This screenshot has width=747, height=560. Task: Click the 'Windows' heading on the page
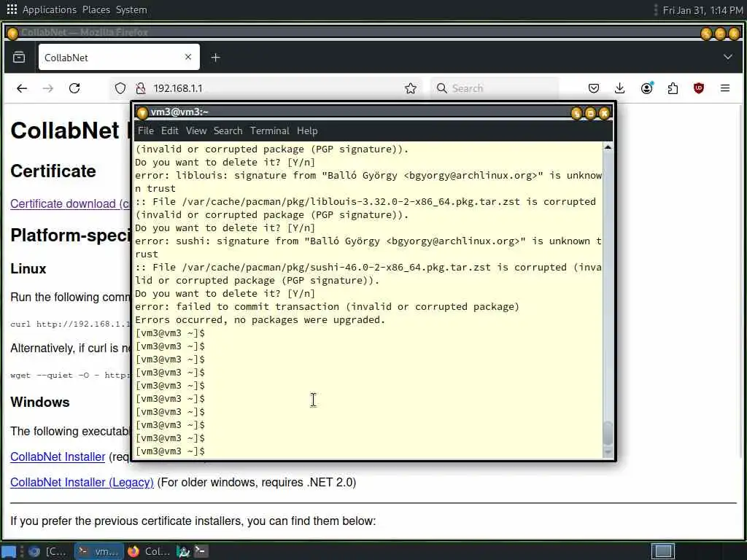click(x=40, y=402)
